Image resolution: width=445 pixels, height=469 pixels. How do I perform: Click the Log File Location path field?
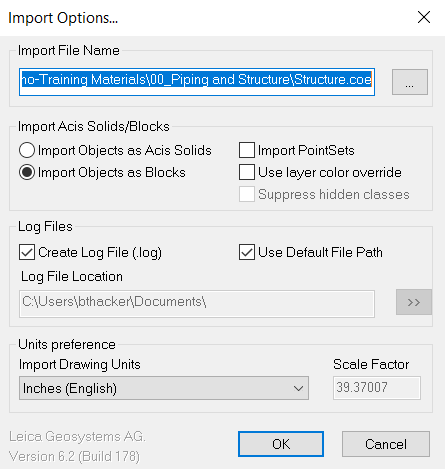197,304
